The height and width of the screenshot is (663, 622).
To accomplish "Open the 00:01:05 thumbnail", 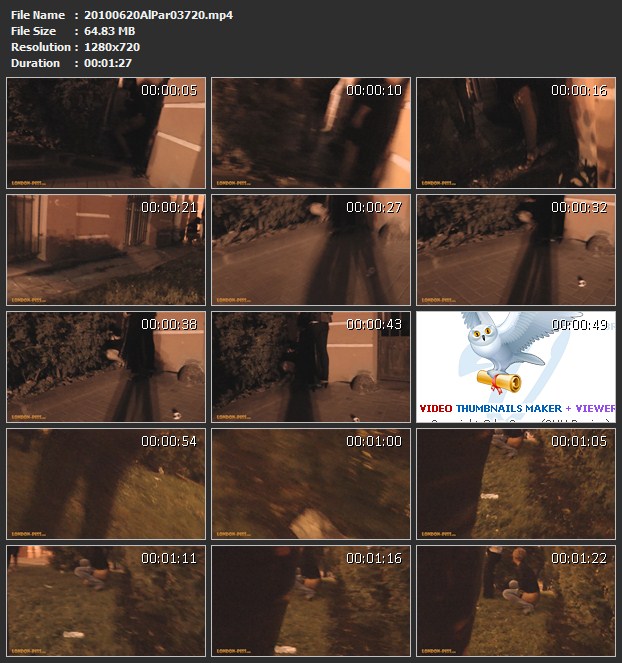I will point(516,484).
